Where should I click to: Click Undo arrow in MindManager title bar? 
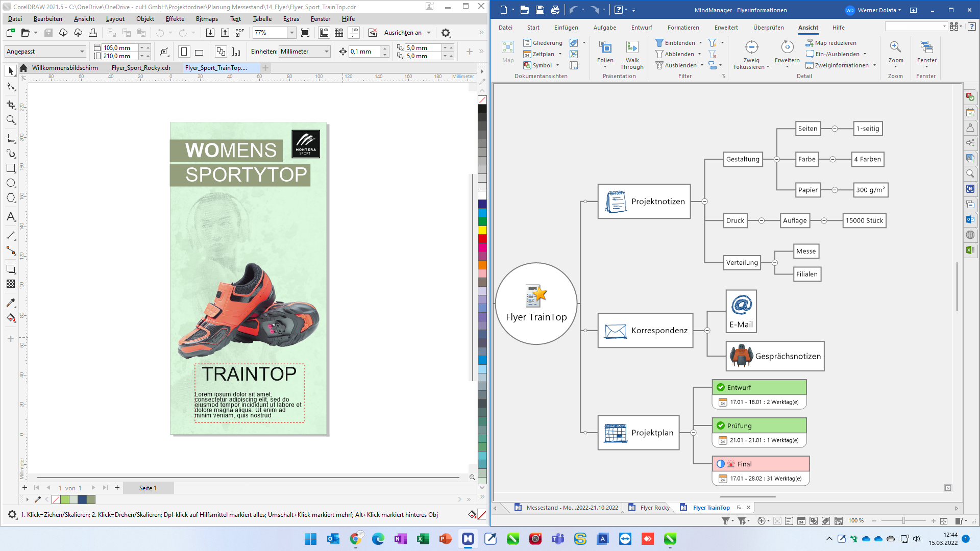click(x=573, y=10)
